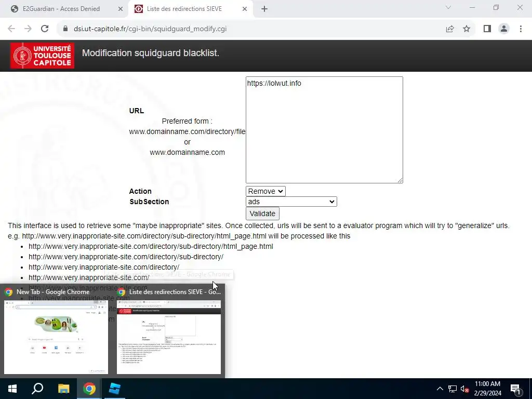Click the bold Action label

click(x=140, y=191)
